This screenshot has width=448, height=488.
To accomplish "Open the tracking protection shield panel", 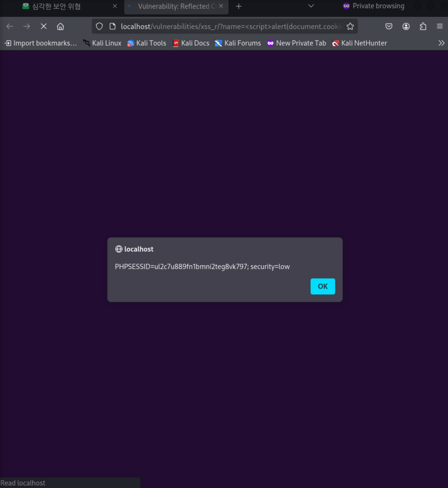I will (99, 26).
